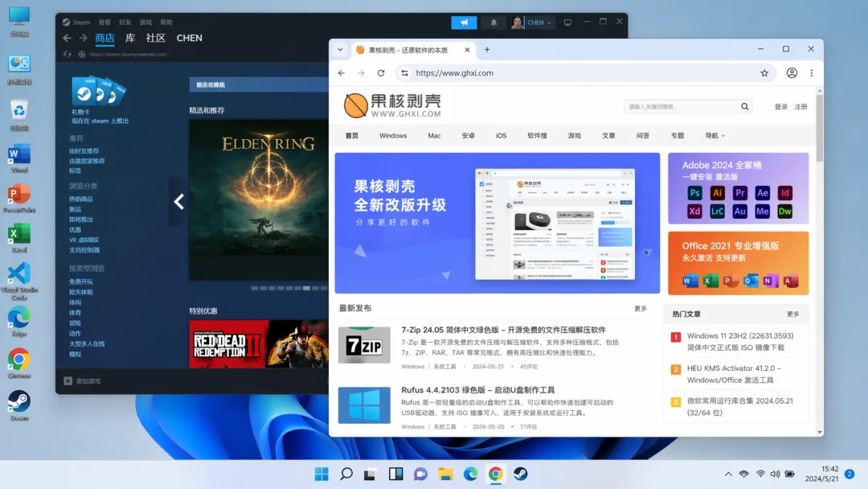Click Chrome browser forward arrow
Image resolution: width=868 pixels, height=489 pixels.
(x=361, y=73)
